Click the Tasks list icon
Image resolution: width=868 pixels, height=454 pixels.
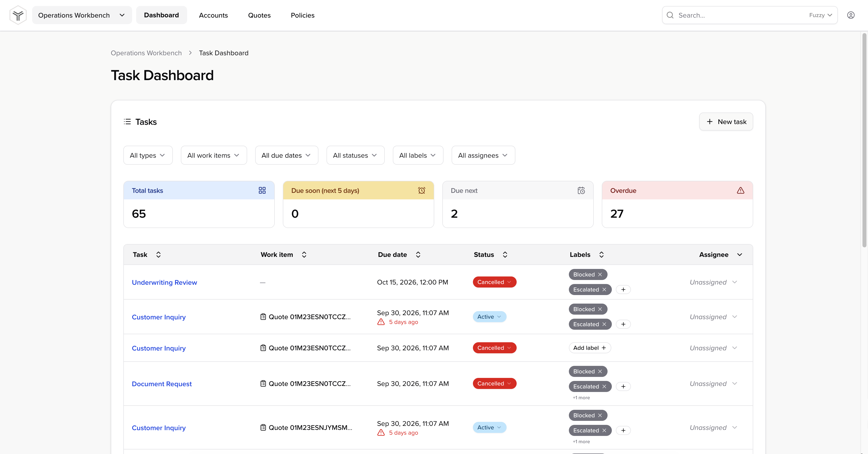point(127,122)
